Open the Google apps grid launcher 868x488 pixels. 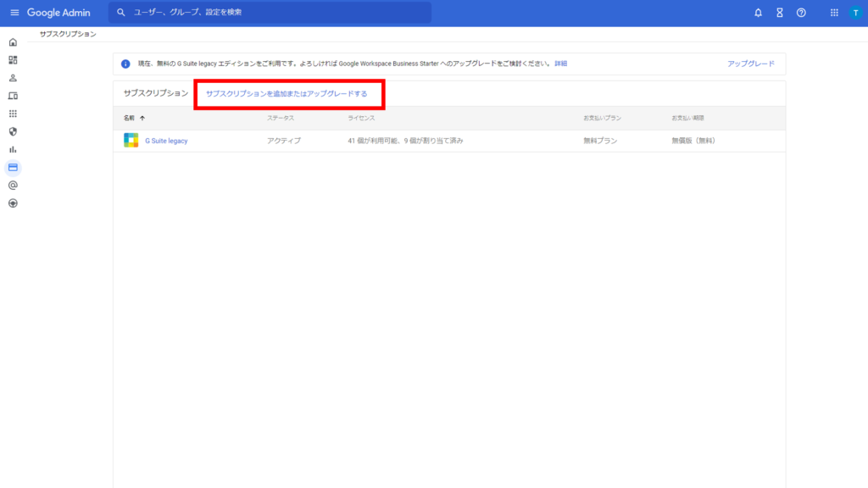(x=834, y=13)
